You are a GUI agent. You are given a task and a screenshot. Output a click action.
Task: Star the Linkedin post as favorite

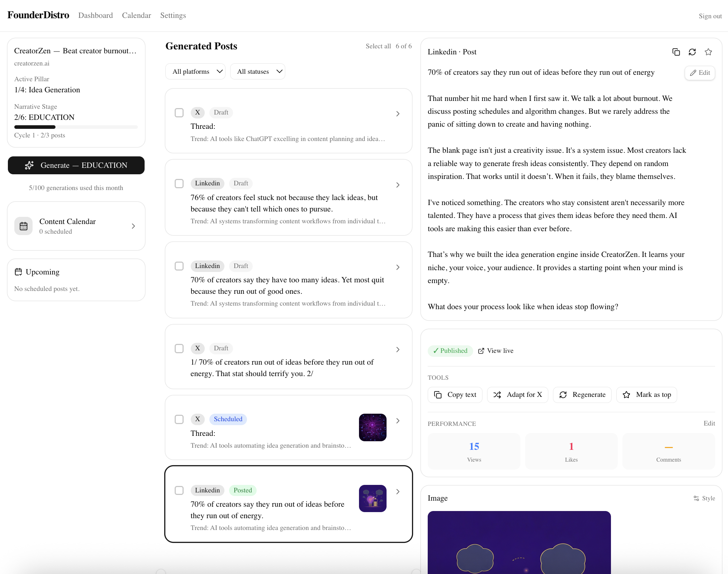click(x=709, y=52)
